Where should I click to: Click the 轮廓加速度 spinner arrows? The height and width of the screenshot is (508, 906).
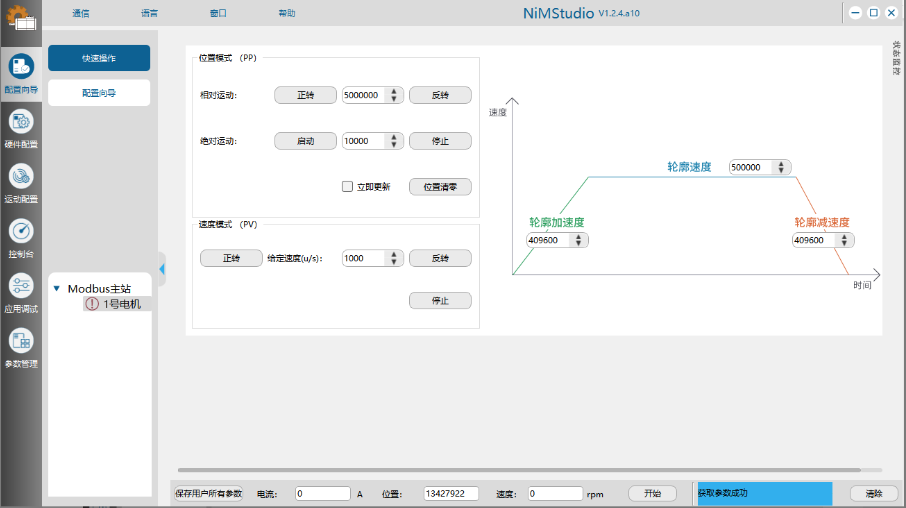(579, 240)
